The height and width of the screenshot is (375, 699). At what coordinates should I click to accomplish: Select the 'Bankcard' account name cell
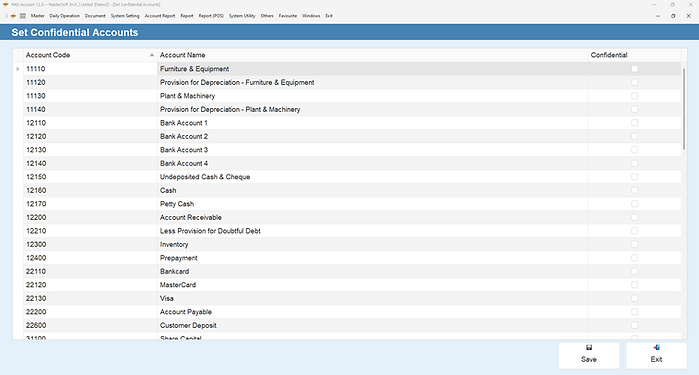tap(372, 272)
